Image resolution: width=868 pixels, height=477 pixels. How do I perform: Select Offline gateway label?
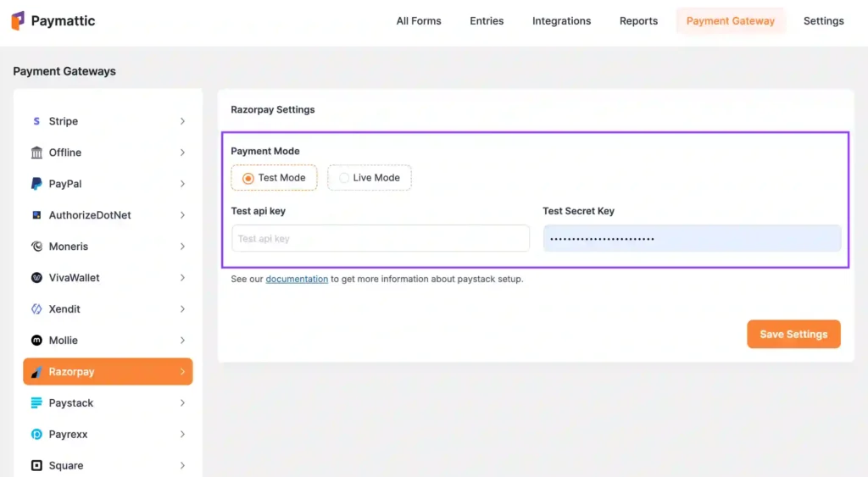click(64, 153)
